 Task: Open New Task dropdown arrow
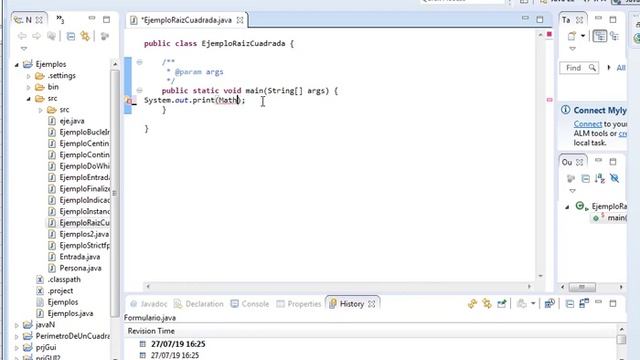pyautogui.click(x=583, y=36)
